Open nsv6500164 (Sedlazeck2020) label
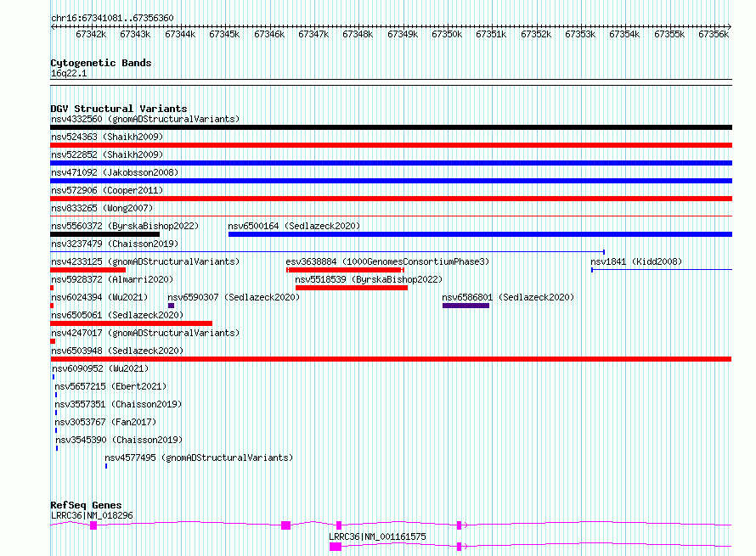 tap(294, 226)
